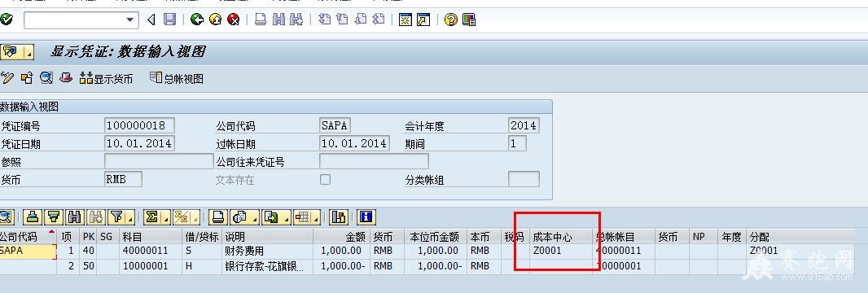Click the 金额 column header
The height and width of the screenshot is (293, 868).
340,237
